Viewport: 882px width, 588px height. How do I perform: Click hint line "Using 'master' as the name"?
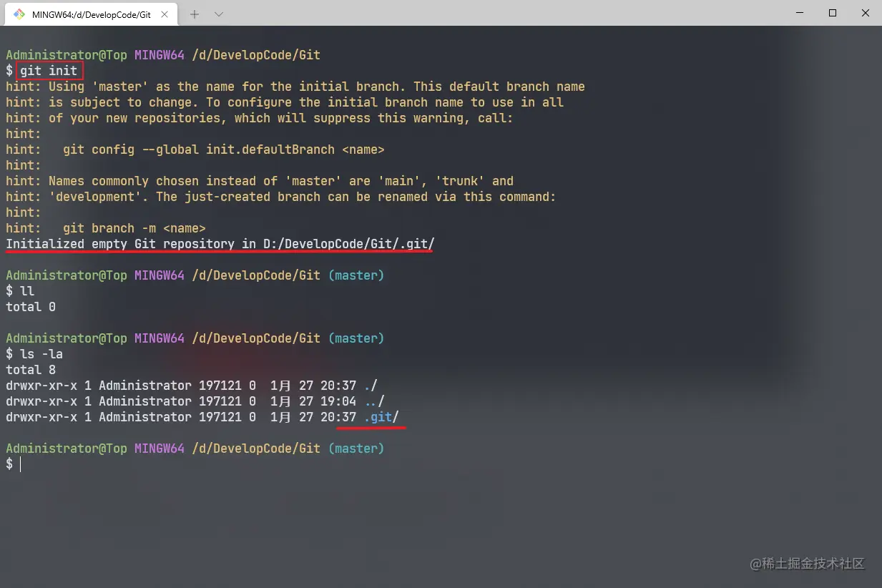tap(295, 87)
